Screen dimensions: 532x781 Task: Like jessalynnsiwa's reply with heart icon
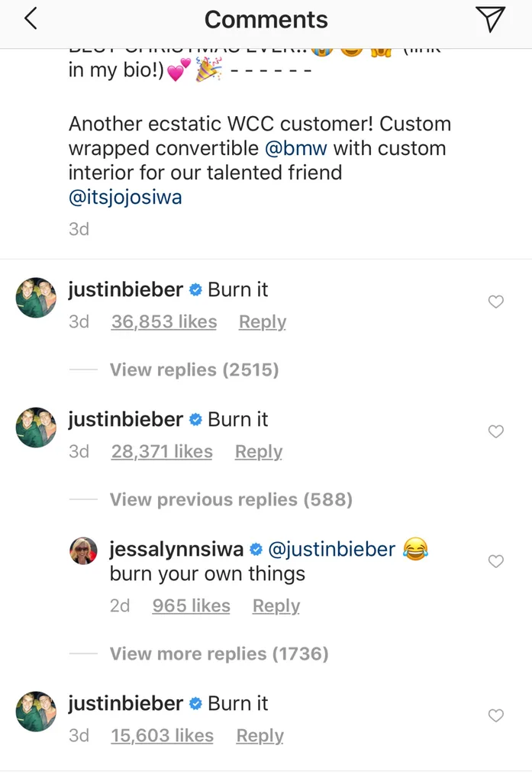pos(495,561)
